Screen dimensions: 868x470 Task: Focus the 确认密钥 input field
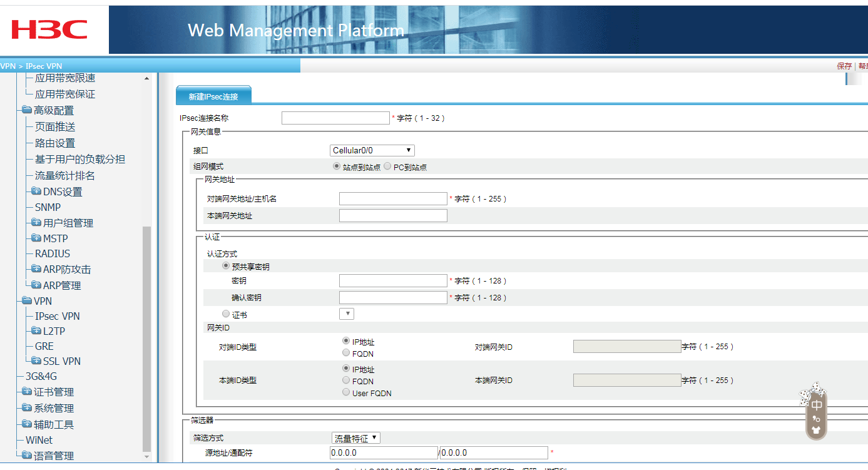pos(393,297)
